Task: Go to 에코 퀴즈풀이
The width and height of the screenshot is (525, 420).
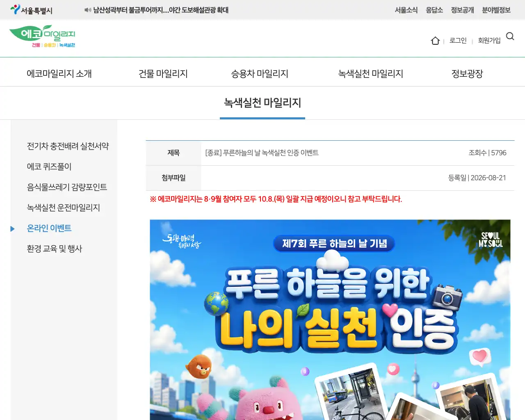Action: [49, 167]
